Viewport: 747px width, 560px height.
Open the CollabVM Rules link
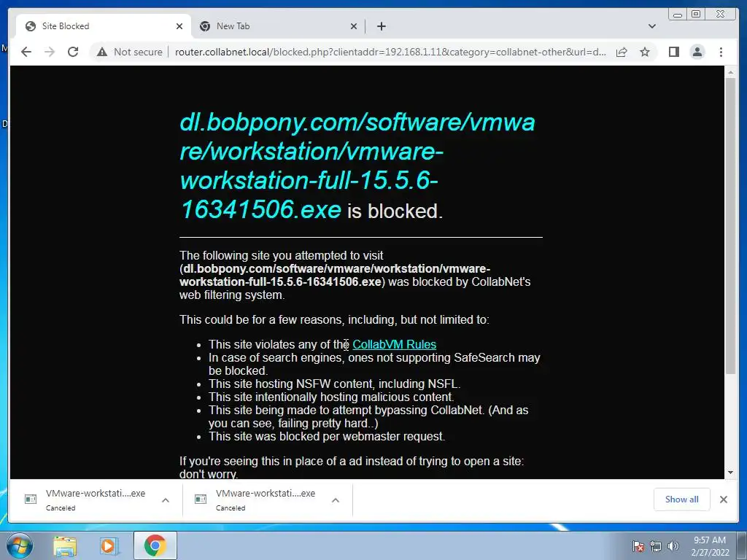pos(394,344)
